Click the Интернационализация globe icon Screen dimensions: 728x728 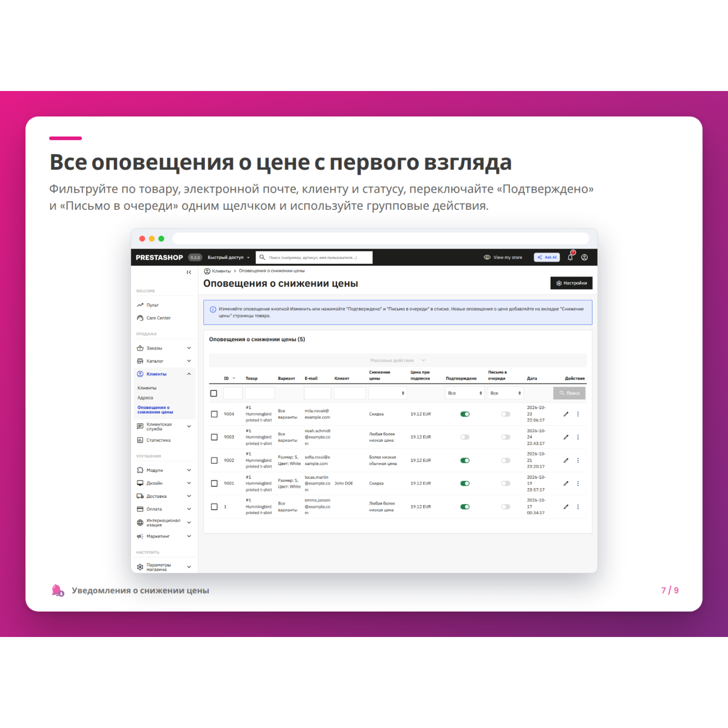(x=140, y=523)
